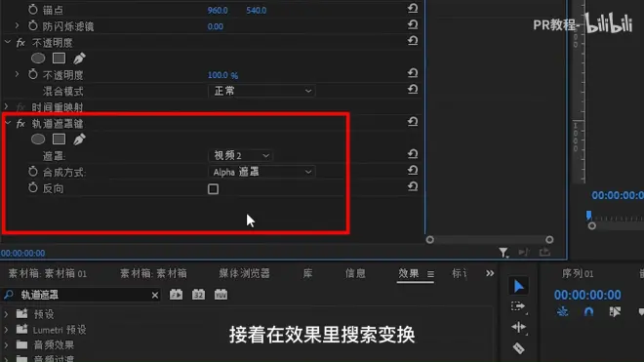Expand the 时间重映射 effect

coord(6,106)
